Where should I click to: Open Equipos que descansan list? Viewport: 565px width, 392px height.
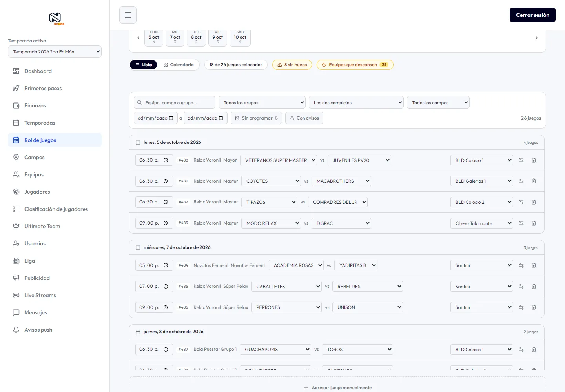coord(355,65)
